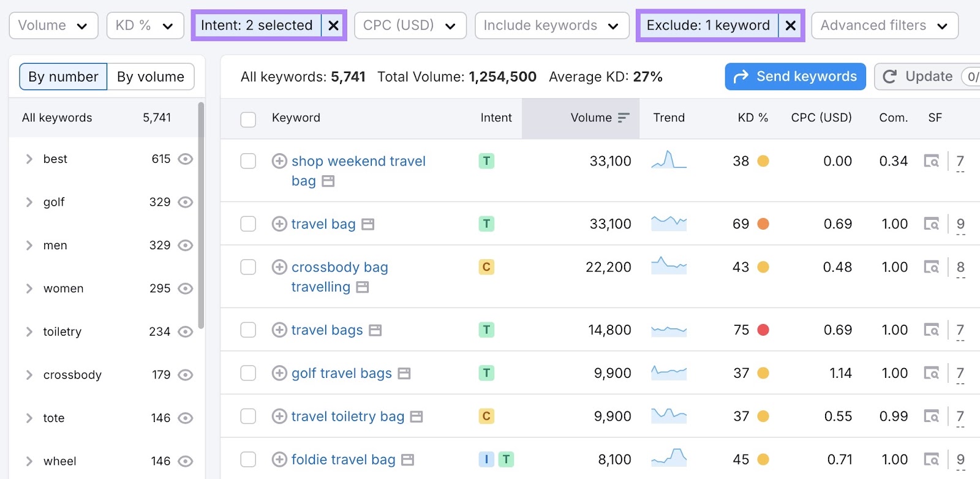Clear the Exclude keyword filter using X
The height and width of the screenshot is (479, 980).
pos(791,26)
